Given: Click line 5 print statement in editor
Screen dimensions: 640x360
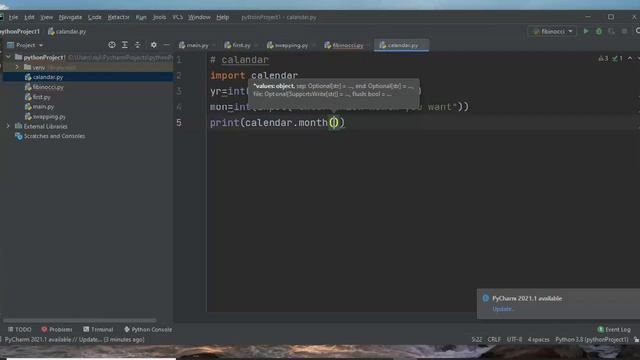Looking at the screenshot, I should [x=278, y=122].
